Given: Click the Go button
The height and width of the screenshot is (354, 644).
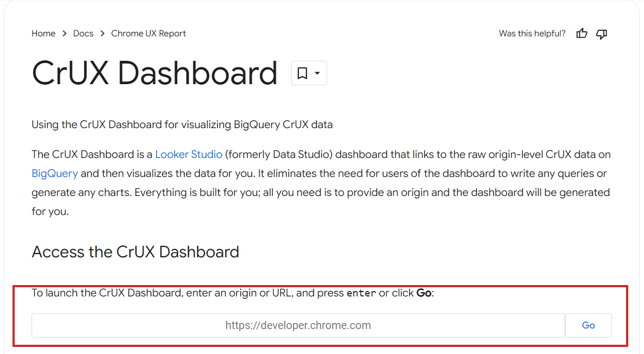Looking at the screenshot, I should click(588, 325).
